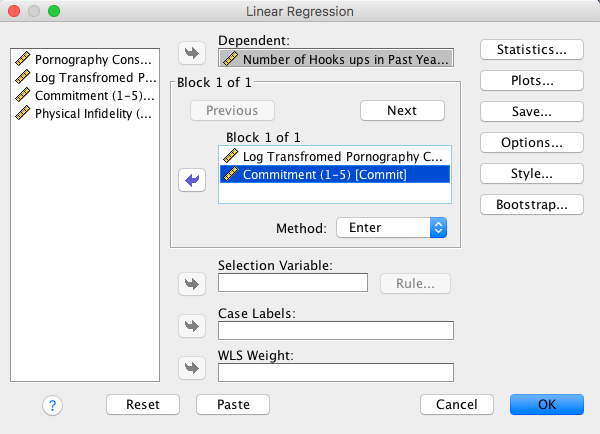Select Commitment (1-5) in left variable list
This screenshot has height=434, width=600.
coord(85,95)
